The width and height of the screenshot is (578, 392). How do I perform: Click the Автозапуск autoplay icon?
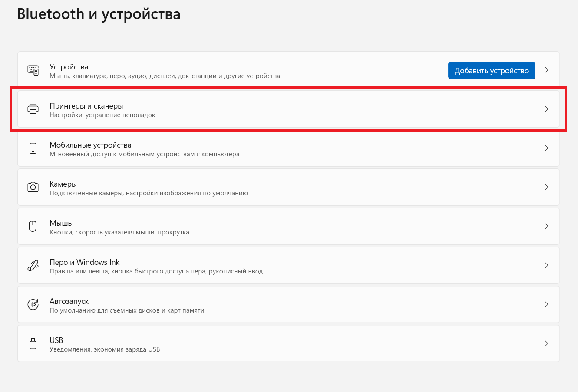coord(33,304)
